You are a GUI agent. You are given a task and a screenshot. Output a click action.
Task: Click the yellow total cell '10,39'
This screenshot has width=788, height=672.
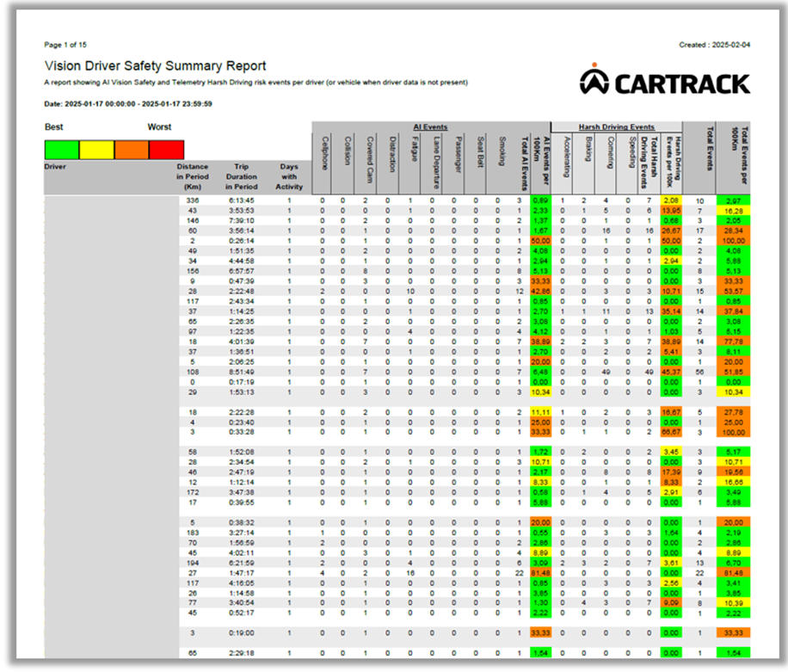[x=733, y=602]
